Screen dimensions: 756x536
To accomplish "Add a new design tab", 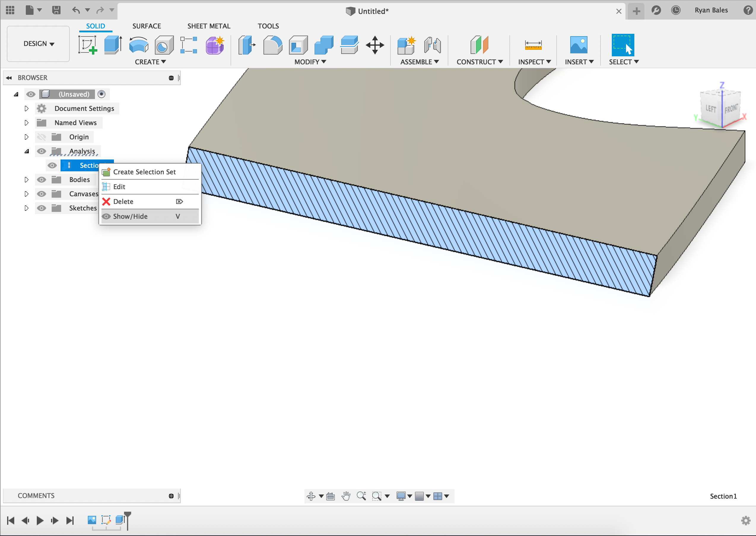I will click(636, 11).
